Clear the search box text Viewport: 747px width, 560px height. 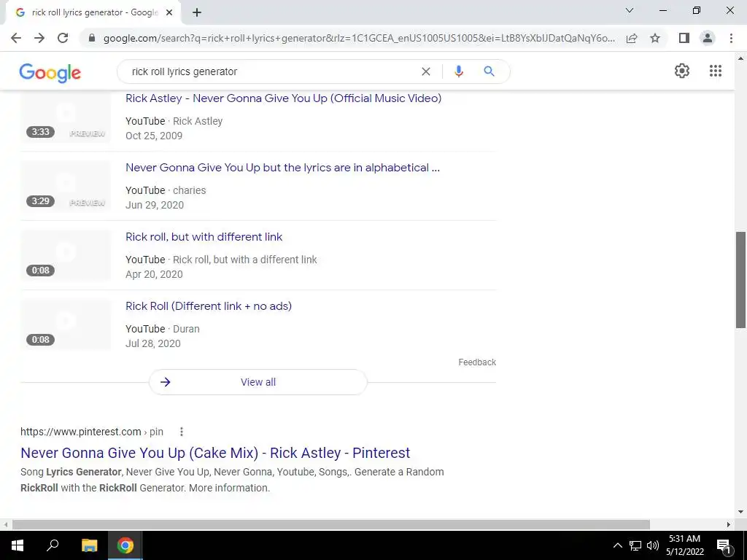426,71
